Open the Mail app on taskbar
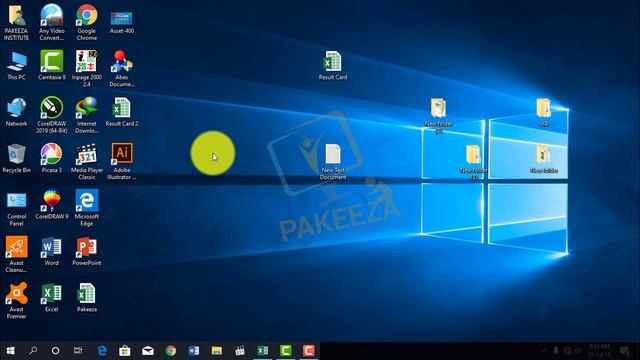Screen dimensions: 640x360 click(x=148, y=351)
